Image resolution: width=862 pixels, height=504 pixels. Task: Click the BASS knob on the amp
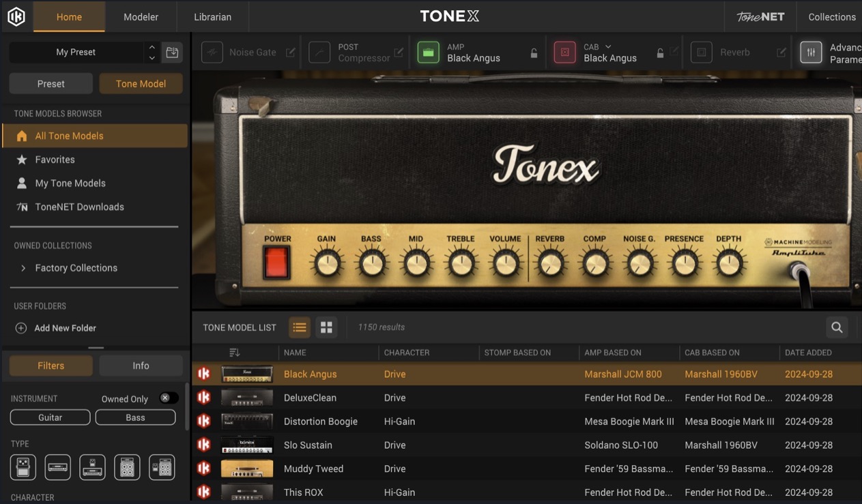coord(371,263)
